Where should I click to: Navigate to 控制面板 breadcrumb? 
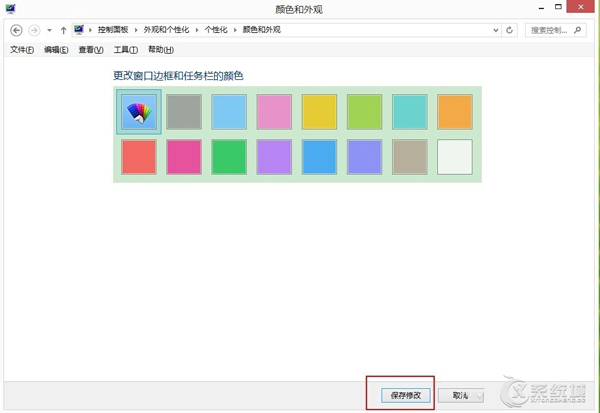(x=113, y=30)
